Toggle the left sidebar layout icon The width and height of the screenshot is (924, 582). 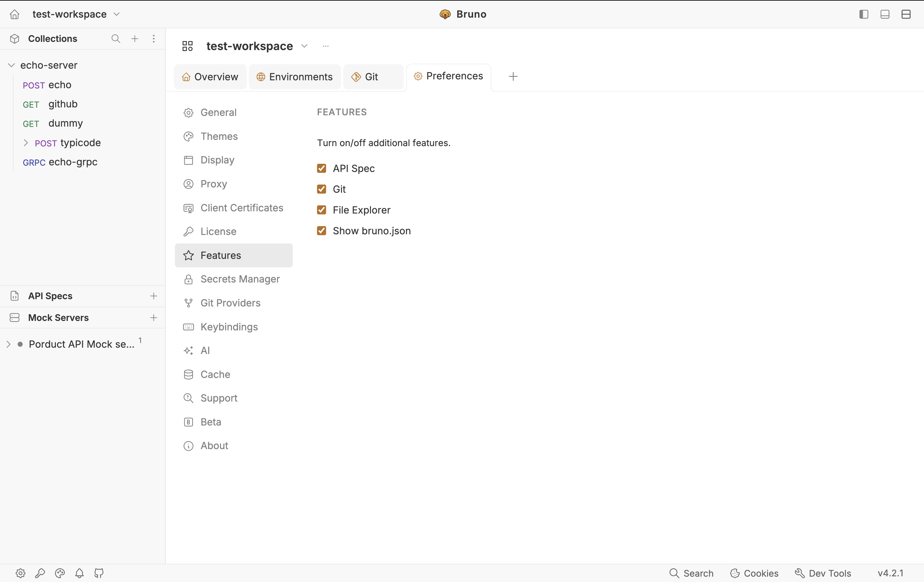pyautogui.click(x=863, y=14)
